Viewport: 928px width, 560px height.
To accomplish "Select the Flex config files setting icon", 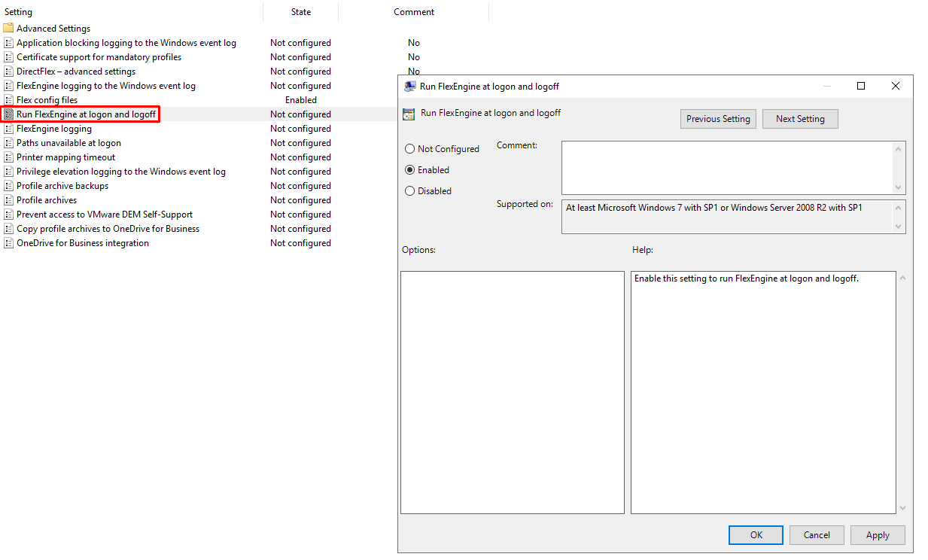I will click(8, 99).
